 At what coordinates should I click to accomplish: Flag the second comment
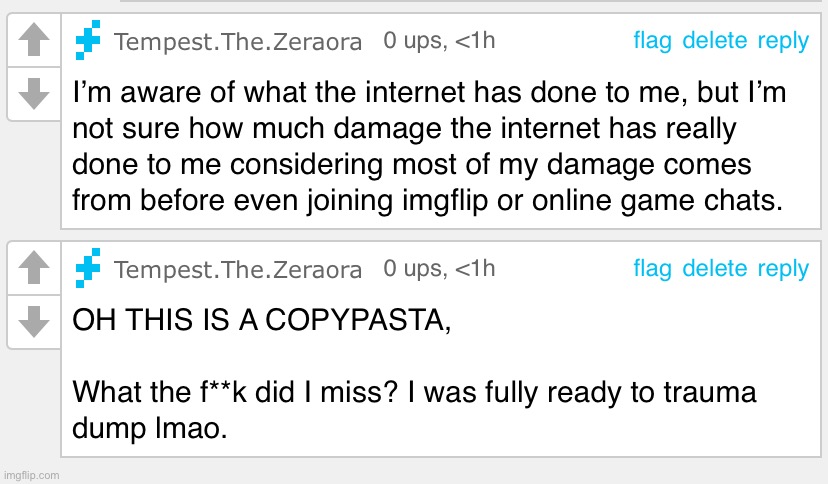(x=652, y=268)
